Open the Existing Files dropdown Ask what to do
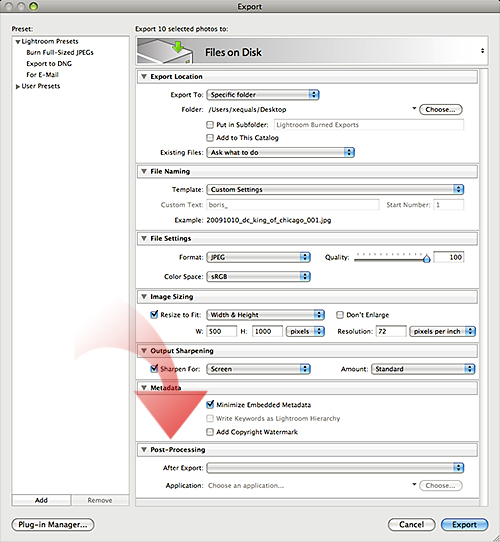Screen dimensions: 500x542 [280, 152]
